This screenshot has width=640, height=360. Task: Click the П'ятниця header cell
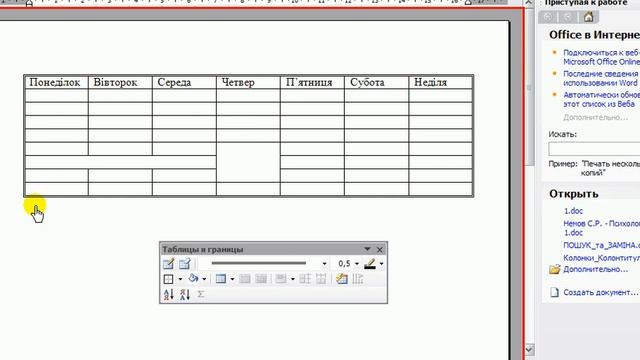312,82
